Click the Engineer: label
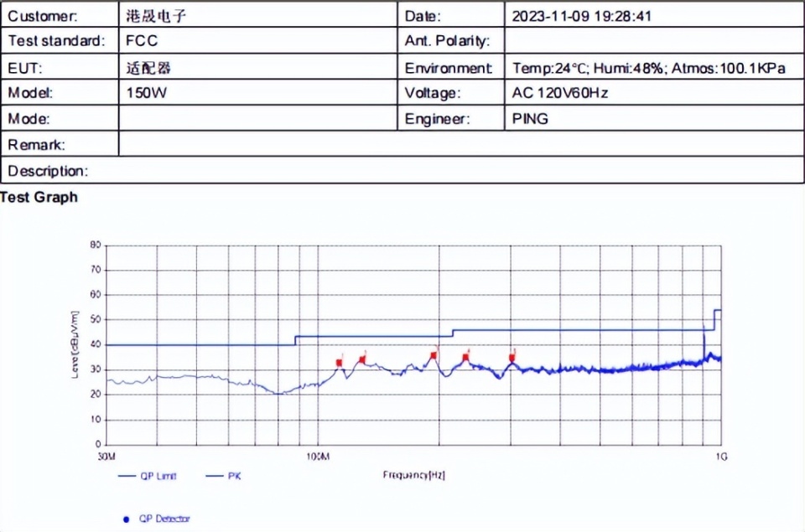This screenshot has height=532, width=805. (x=437, y=119)
